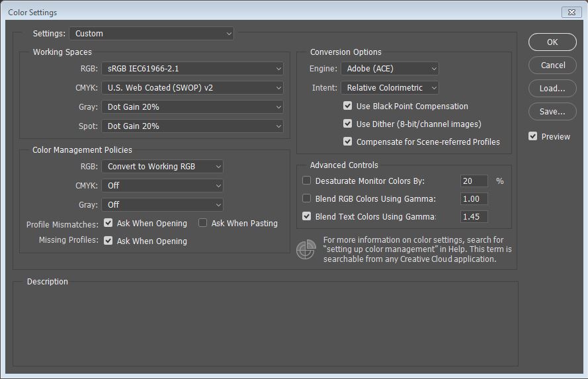The image size is (588, 379).
Task: Disable Use Black Point Compensation
Action: tap(347, 106)
